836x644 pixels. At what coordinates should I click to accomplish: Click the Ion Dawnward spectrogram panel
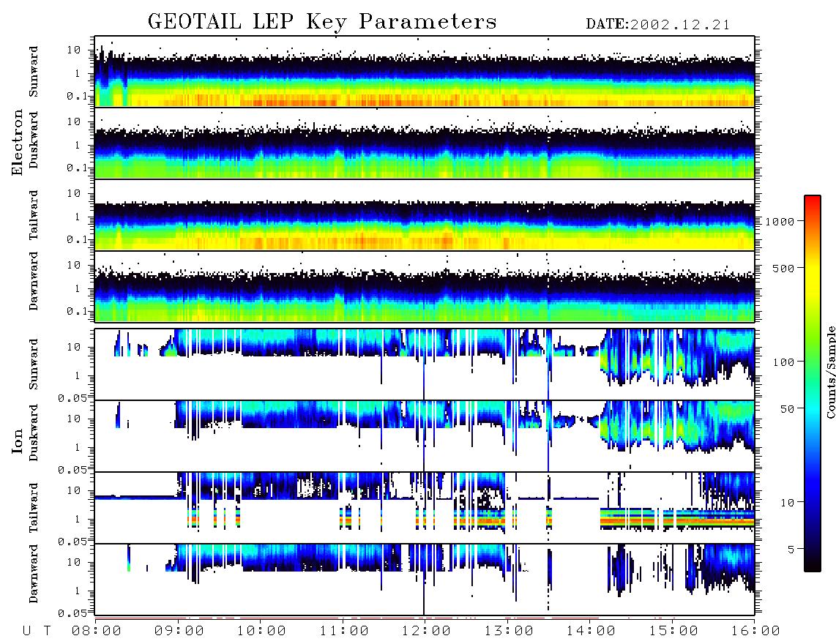tap(425, 579)
